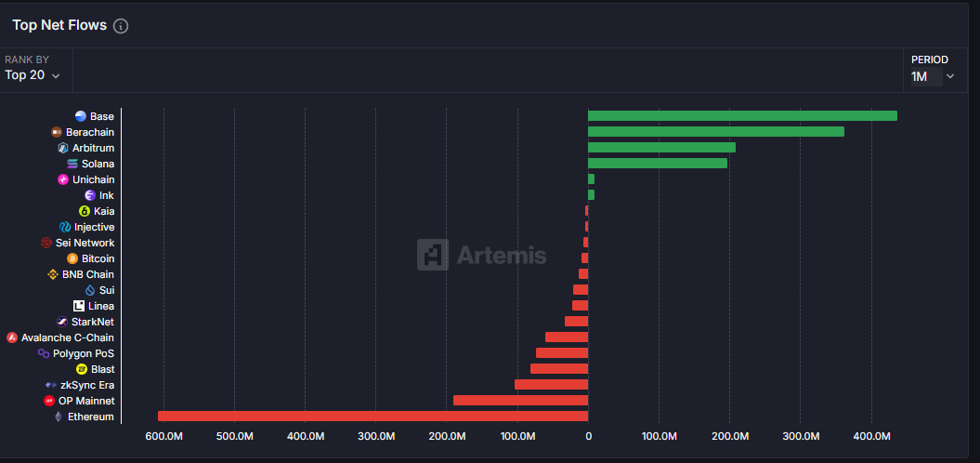Open the Rank By Top 20 dropdown

33,75
